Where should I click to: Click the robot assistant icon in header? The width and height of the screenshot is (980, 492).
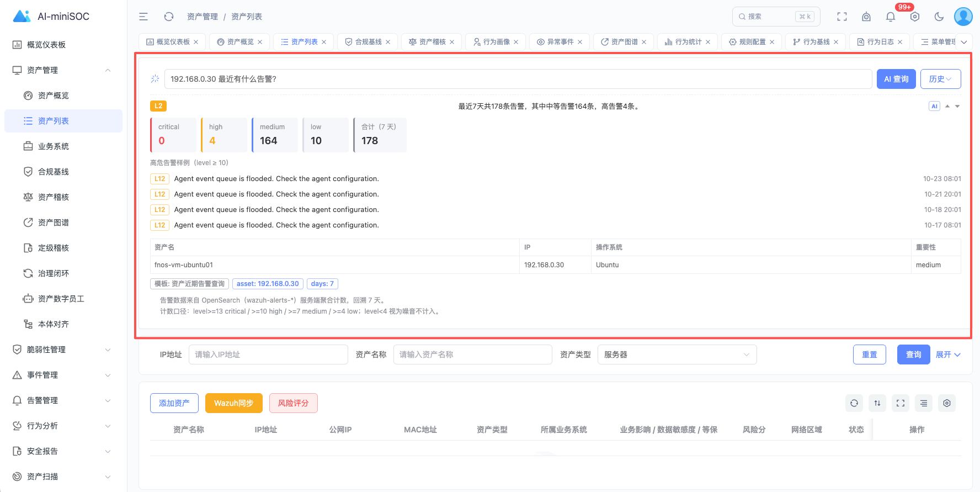pyautogui.click(x=866, y=17)
